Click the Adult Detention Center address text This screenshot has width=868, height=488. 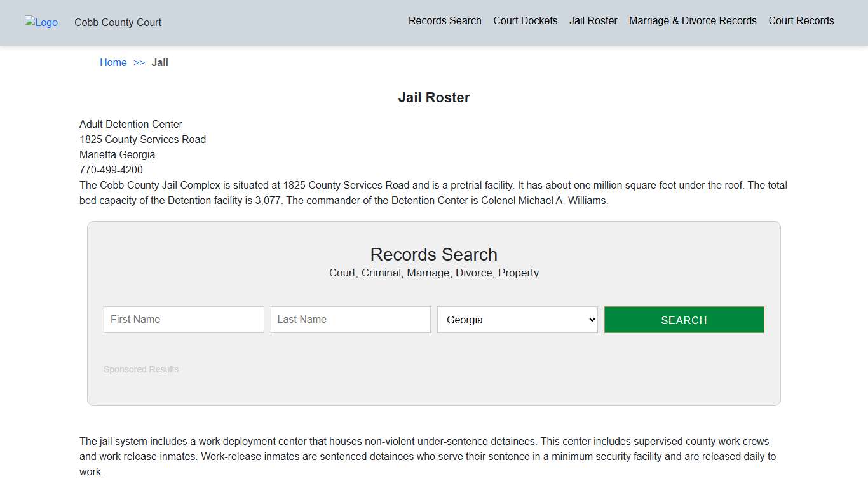tap(131, 124)
